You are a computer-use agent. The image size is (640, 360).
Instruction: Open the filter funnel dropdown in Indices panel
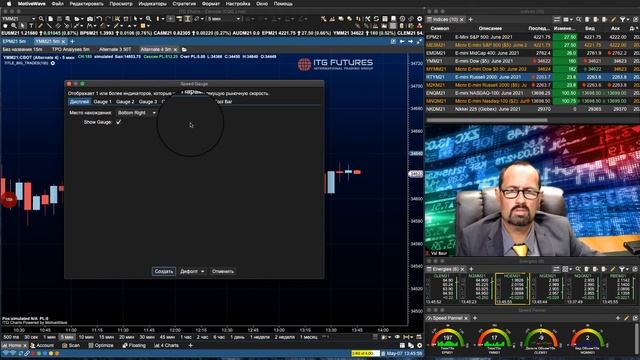624,19
